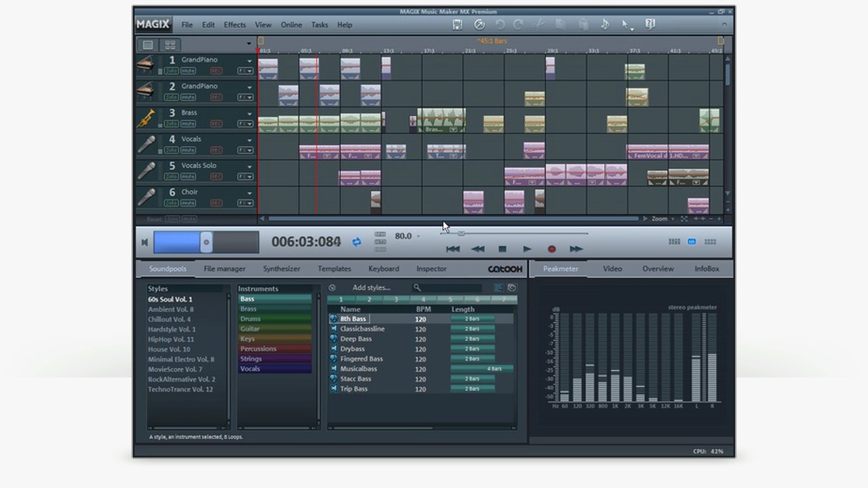Click the red Record button in transport

551,249
